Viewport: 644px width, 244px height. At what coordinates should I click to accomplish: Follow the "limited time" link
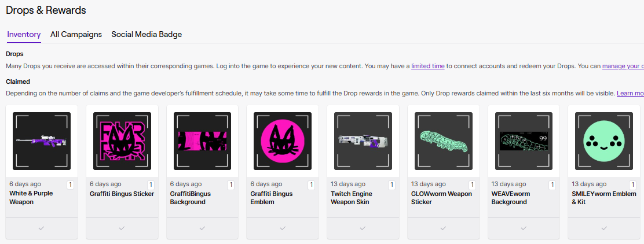[427, 66]
